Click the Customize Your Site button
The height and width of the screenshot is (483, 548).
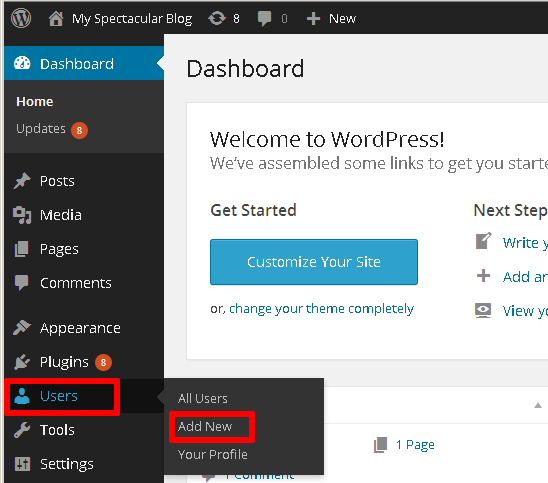[x=314, y=262]
